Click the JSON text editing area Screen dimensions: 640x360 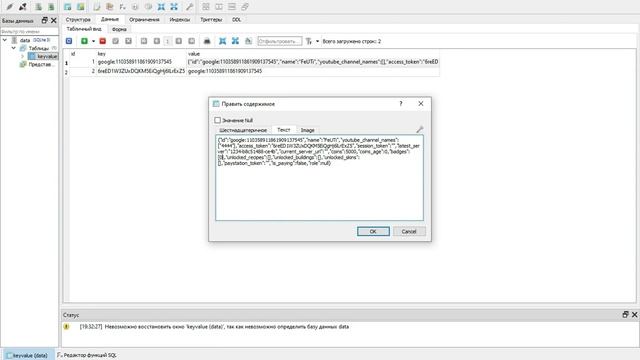tap(319, 178)
